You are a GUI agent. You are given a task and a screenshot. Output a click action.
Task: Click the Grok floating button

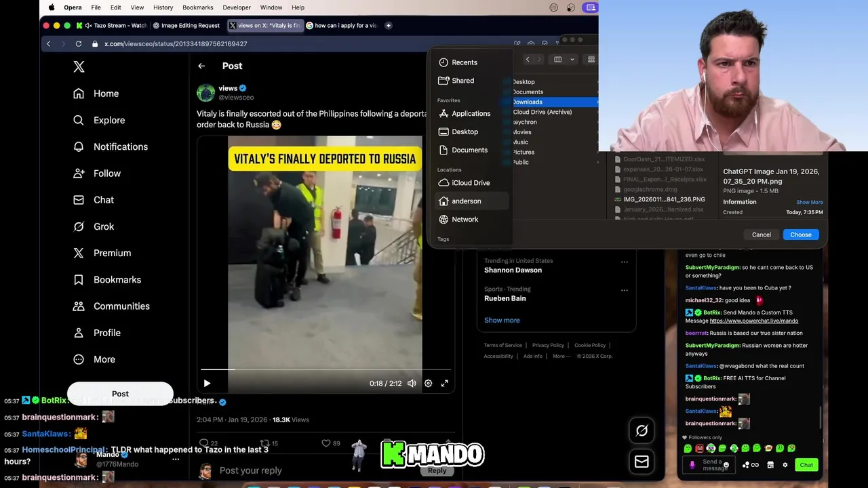pyautogui.click(x=642, y=430)
